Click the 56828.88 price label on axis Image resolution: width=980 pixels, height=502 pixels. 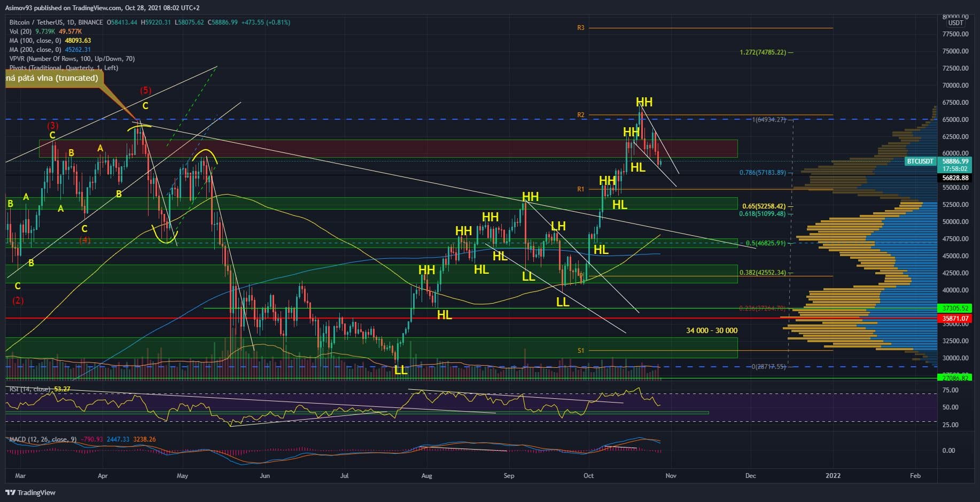955,178
